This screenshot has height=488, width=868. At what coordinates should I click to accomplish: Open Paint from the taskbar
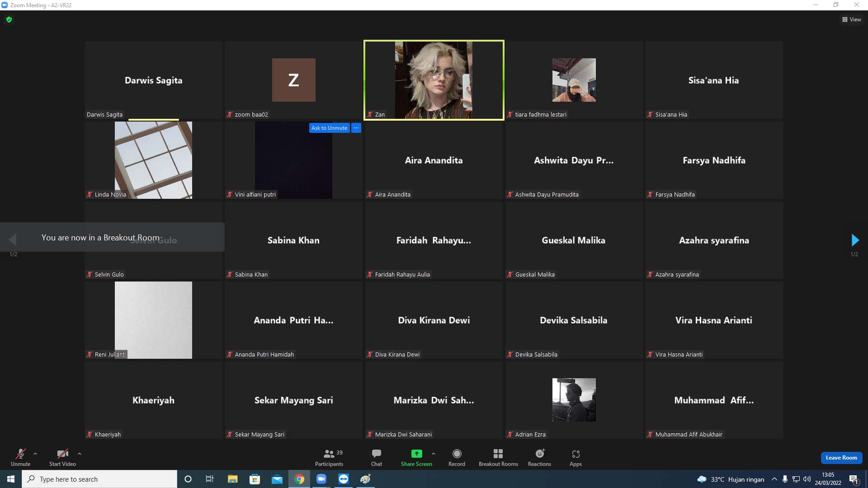point(366,479)
